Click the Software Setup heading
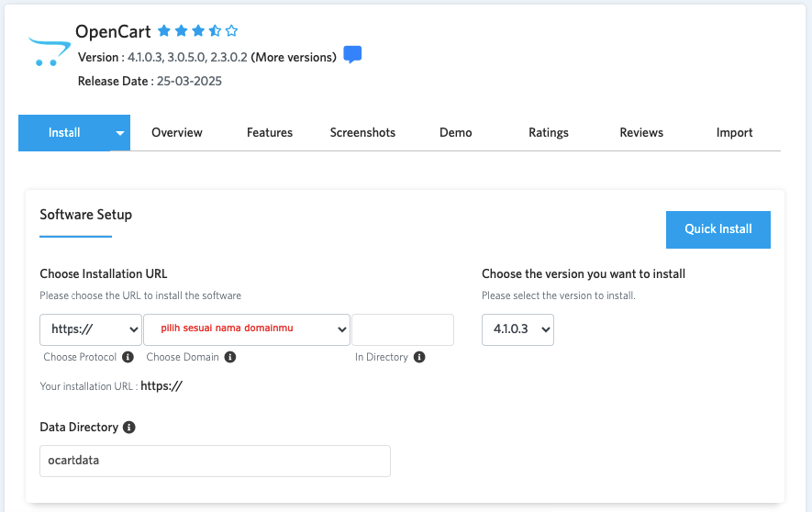The width and height of the screenshot is (812, 512). (x=86, y=215)
